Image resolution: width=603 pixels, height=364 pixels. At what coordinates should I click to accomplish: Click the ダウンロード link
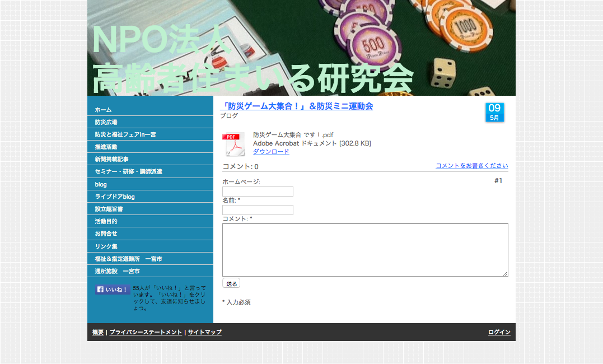271,152
